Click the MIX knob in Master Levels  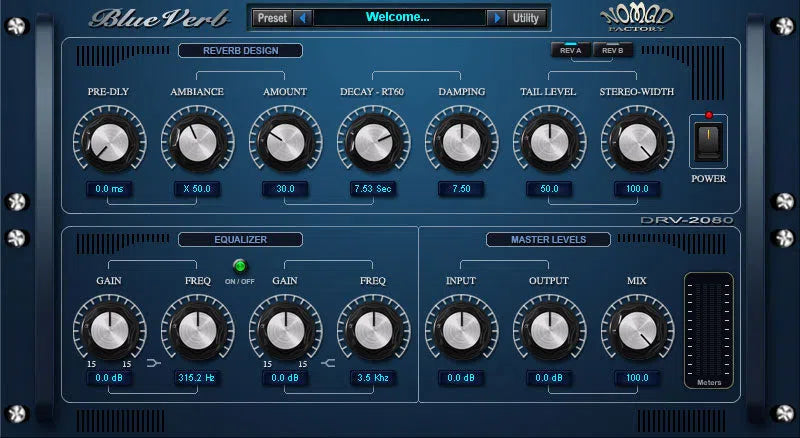[636, 332]
